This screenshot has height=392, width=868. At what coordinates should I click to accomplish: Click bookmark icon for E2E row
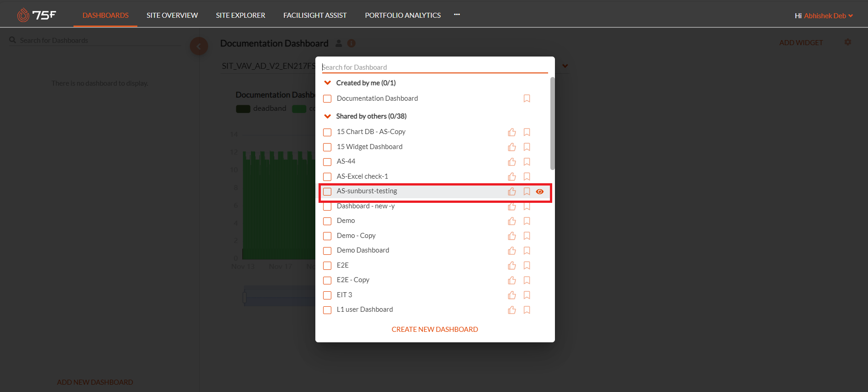(527, 265)
